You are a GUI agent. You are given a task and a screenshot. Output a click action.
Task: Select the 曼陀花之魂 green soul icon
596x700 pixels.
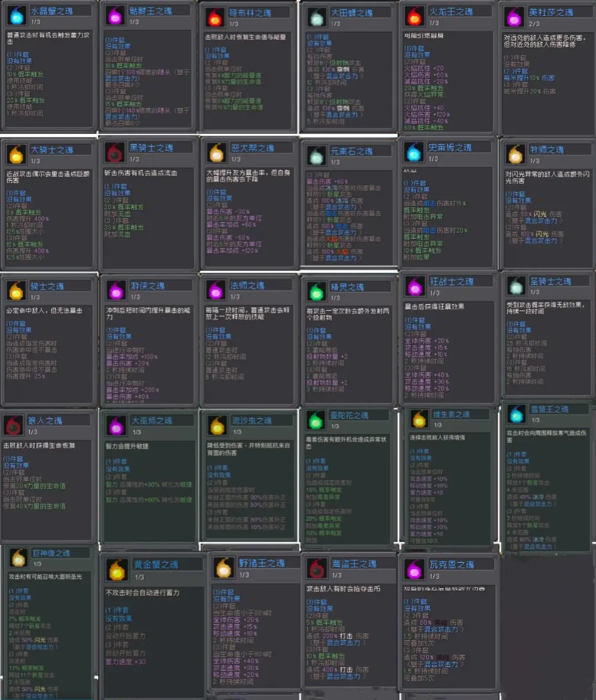[x=315, y=420]
